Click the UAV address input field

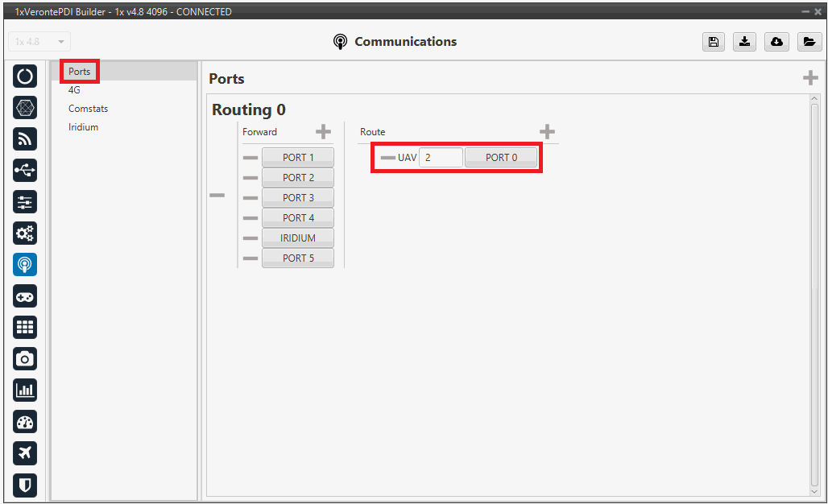point(440,158)
